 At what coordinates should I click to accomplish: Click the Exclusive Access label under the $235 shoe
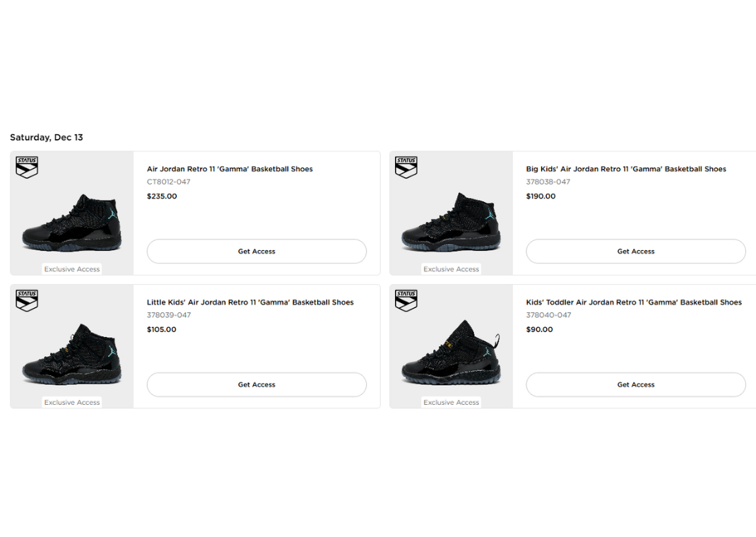(x=71, y=268)
